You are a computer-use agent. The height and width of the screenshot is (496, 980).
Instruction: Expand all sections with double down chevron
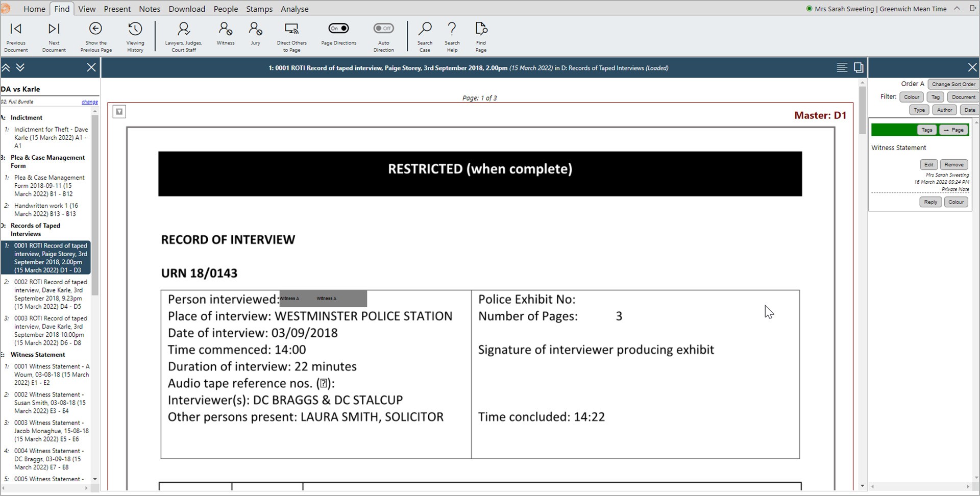tap(20, 68)
